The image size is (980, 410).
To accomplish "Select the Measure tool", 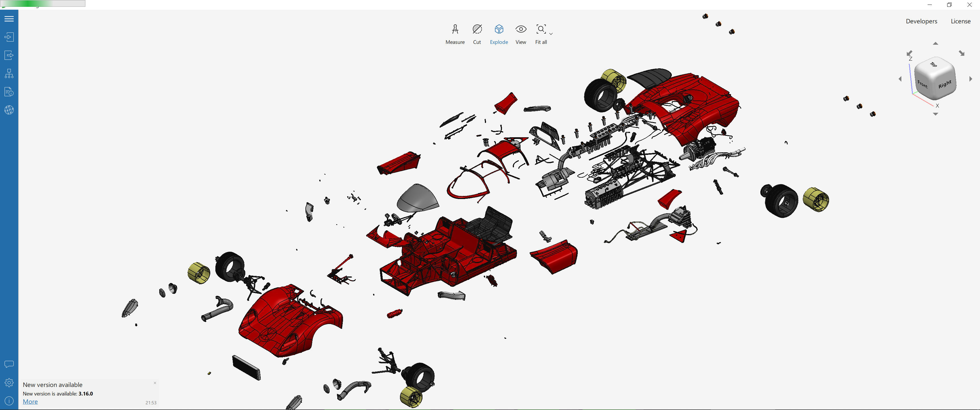I will [x=455, y=34].
